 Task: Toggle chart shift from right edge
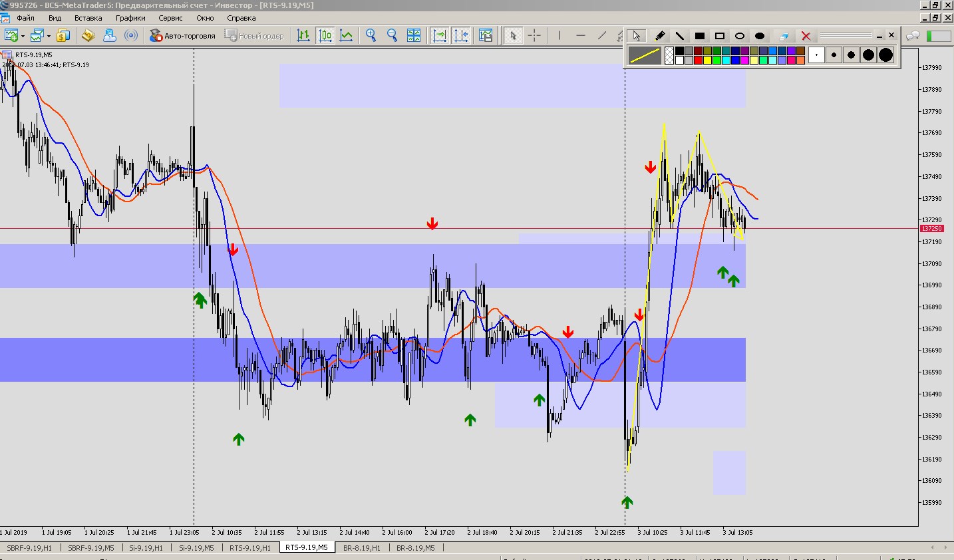(x=461, y=36)
